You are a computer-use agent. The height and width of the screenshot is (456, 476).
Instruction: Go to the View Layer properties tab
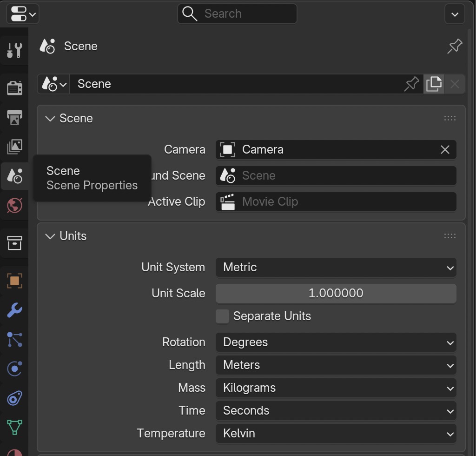(x=14, y=147)
